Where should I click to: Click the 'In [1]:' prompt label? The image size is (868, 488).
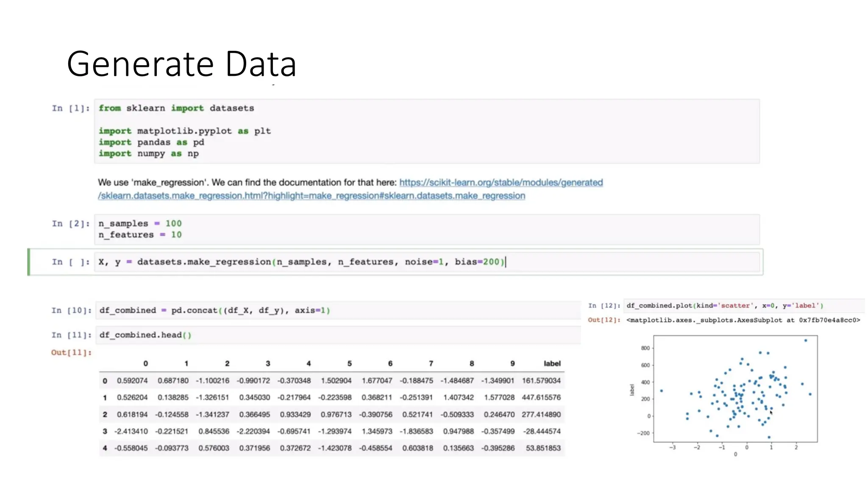[71, 108]
